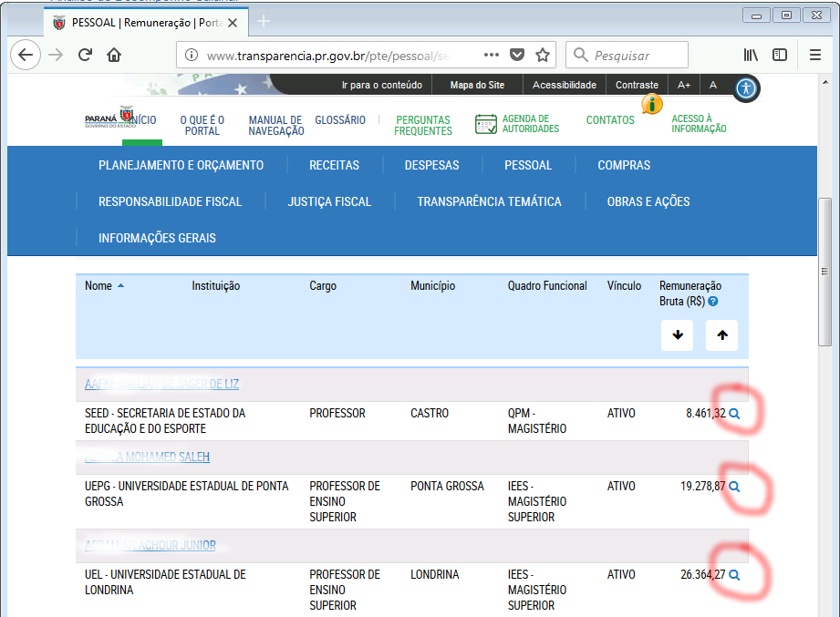
Task: Open the browser home page icon
Action: (114, 55)
